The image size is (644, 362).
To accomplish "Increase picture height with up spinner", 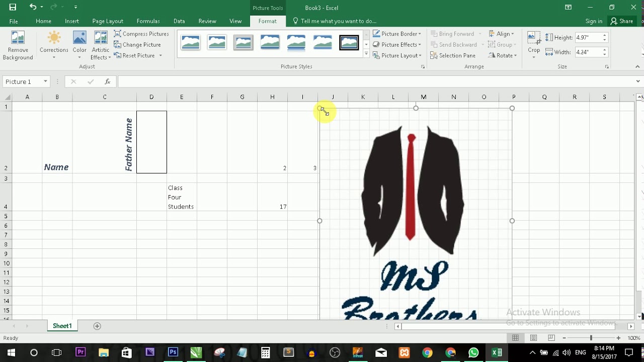I will (605, 36).
